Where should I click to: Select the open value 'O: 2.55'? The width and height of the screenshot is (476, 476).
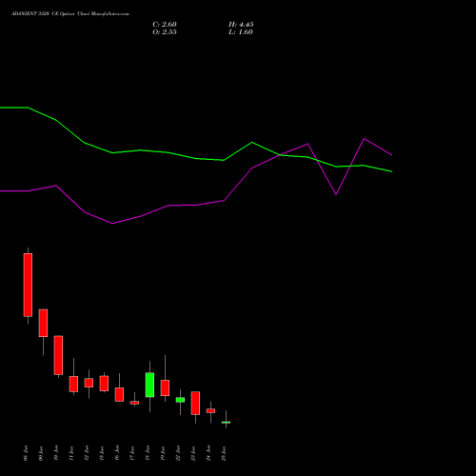165,32
